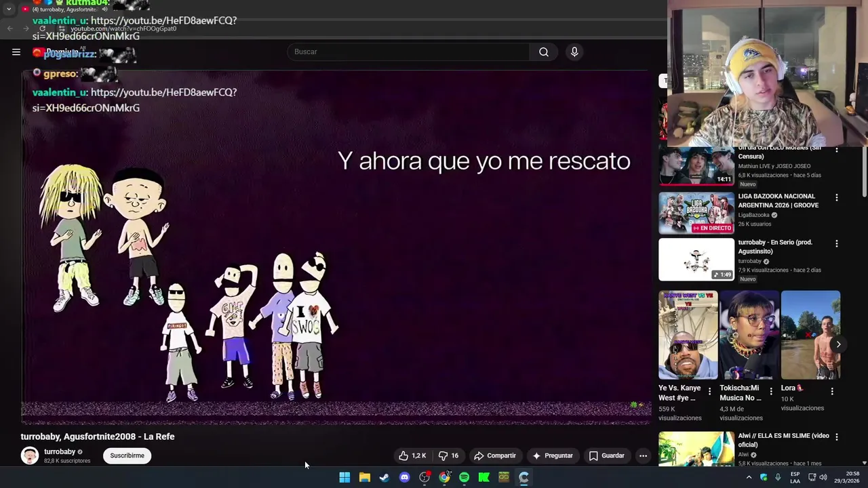The width and height of the screenshot is (868, 488).
Task: Open Windows Security tray icon
Action: [x=764, y=477]
